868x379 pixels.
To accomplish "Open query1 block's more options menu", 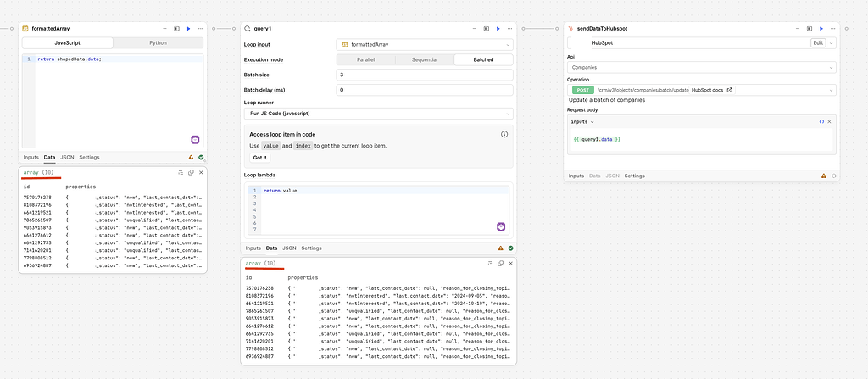I will click(x=509, y=28).
